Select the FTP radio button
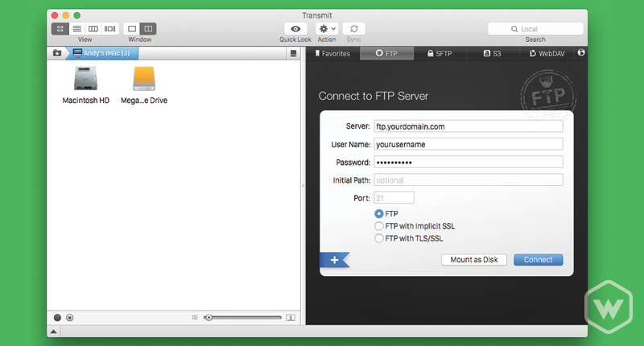644x346 pixels. pos(378,214)
